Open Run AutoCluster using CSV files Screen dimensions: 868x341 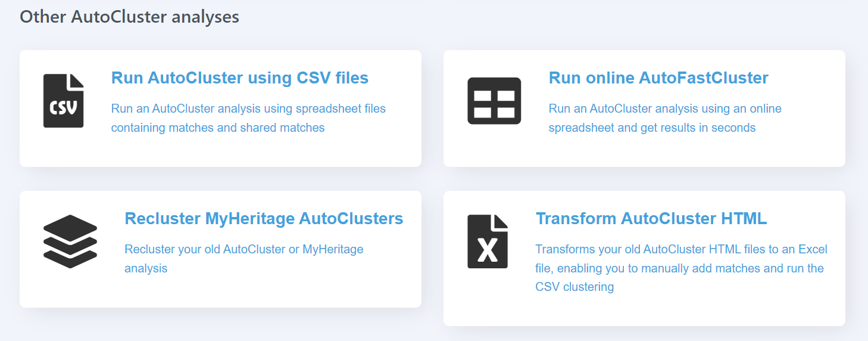(240, 78)
